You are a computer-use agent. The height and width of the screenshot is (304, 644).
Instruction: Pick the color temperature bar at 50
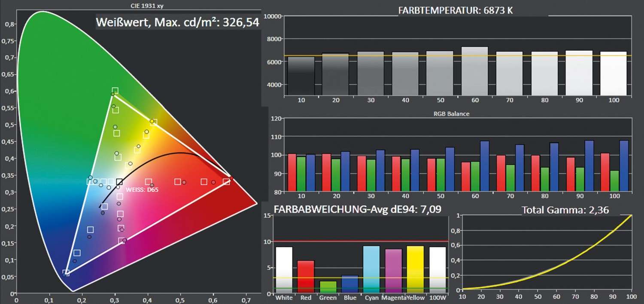click(x=440, y=73)
